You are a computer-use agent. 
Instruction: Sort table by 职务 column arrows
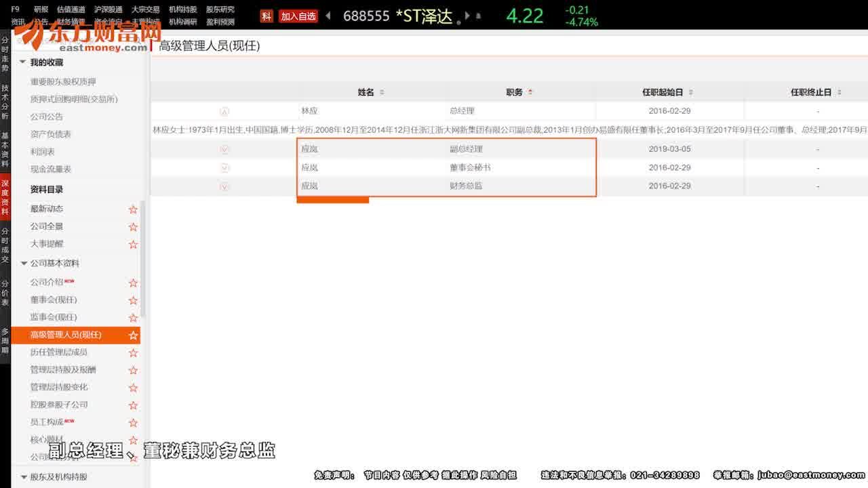tap(530, 92)
